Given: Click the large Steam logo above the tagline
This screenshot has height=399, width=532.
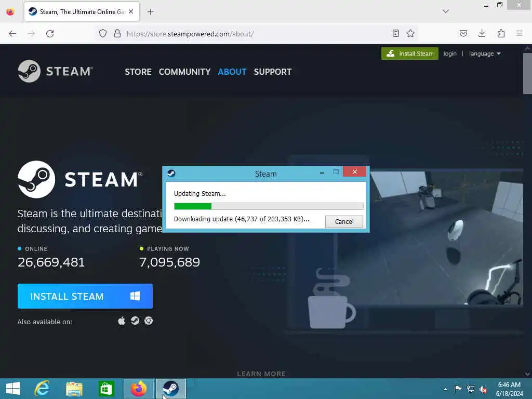Looking at the screenshot, I should [x=80, y=179].
